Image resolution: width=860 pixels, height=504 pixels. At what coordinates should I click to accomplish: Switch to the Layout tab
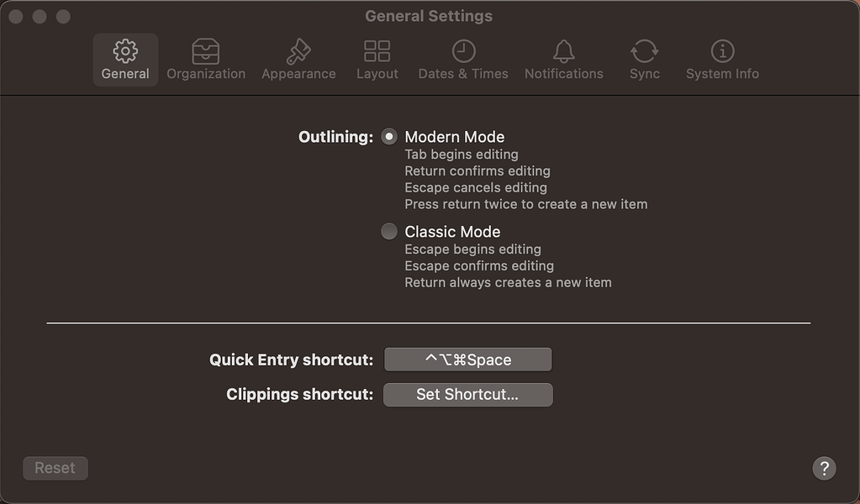pyautogui.click(x=376, y=59)
